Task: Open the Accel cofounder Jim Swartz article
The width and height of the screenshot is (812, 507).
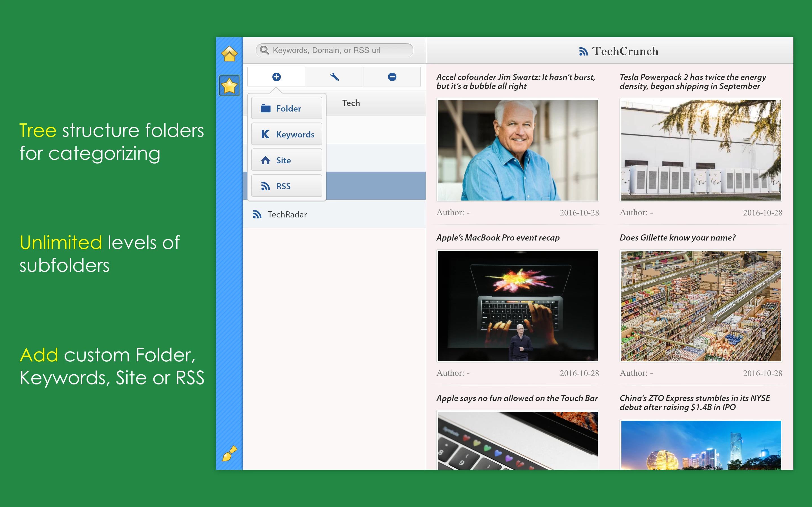Action: [x=516, y=81]
